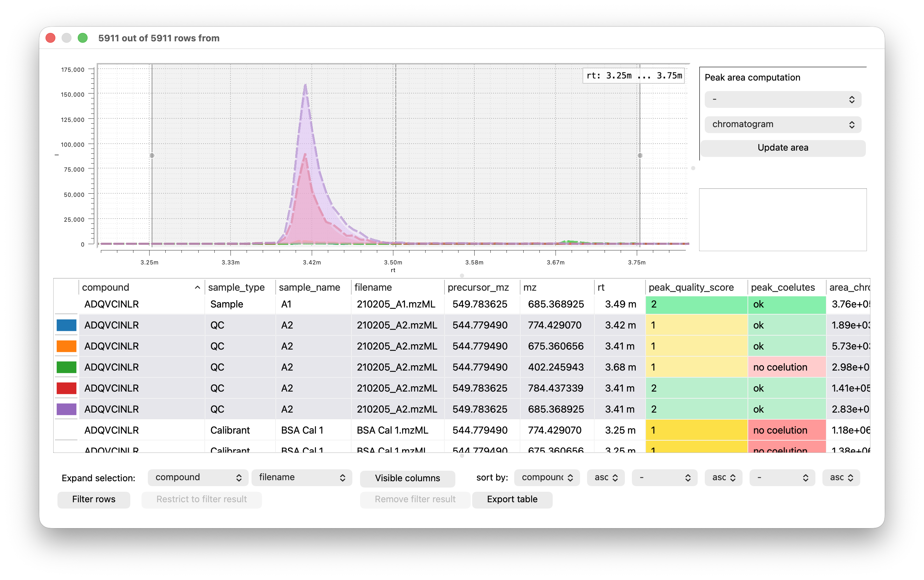Click the purple color swatch for mz 685.368925

(x=66, y=409)
